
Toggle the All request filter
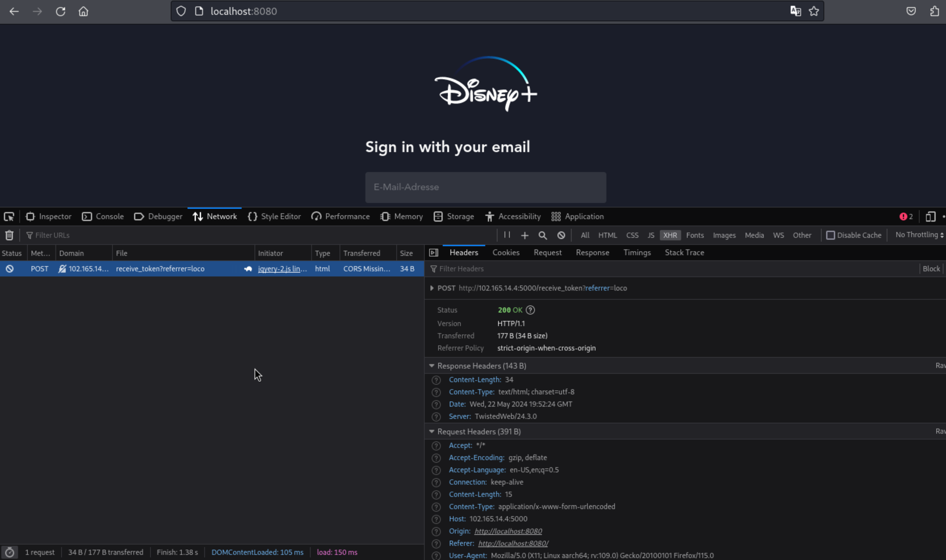pyautogui.click(x=585, y=236)
